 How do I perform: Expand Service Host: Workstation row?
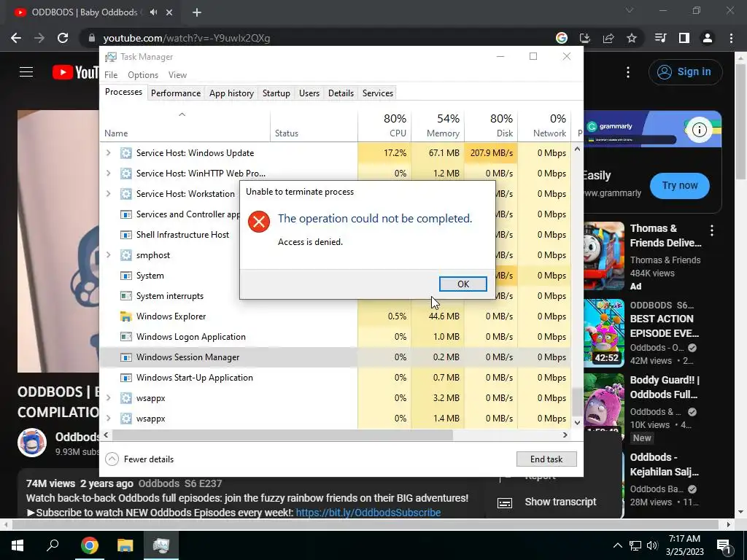(x=109, y=194)
